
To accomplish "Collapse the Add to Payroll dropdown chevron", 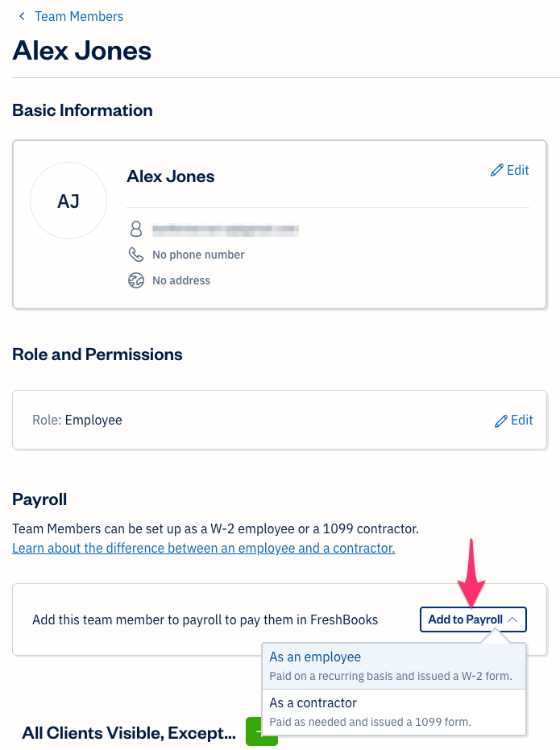I will click(x=513, y=619).
